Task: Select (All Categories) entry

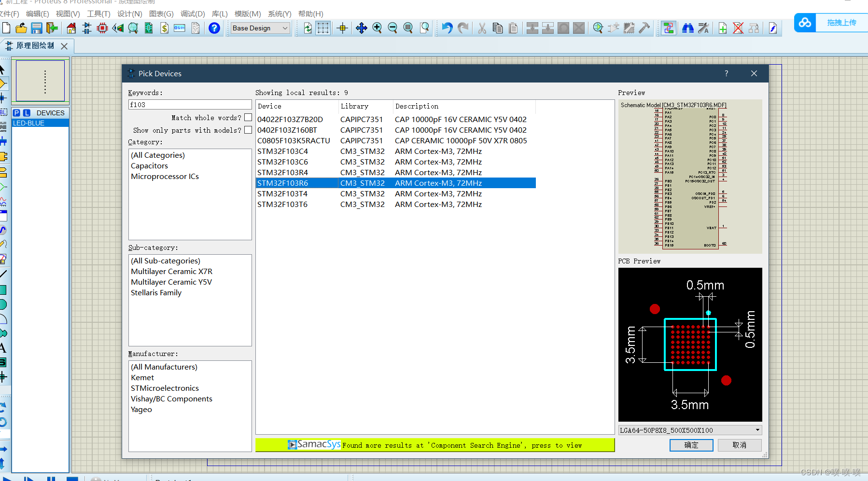Action: pos(158,155)
